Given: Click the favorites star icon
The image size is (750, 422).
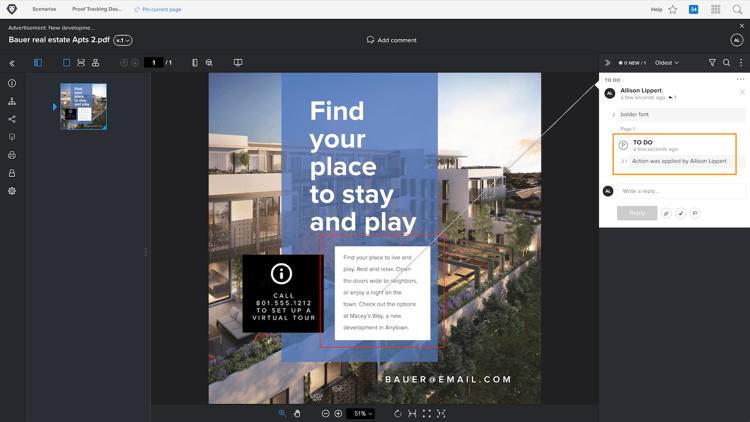Looking at the screenshot, I should tap(673, 9).
